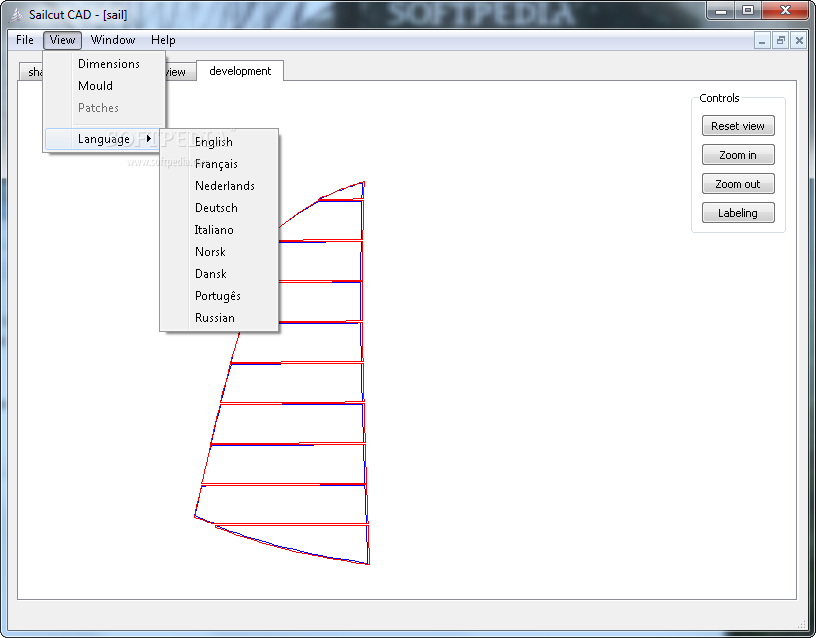Open the Help menu

coord(163,40)
